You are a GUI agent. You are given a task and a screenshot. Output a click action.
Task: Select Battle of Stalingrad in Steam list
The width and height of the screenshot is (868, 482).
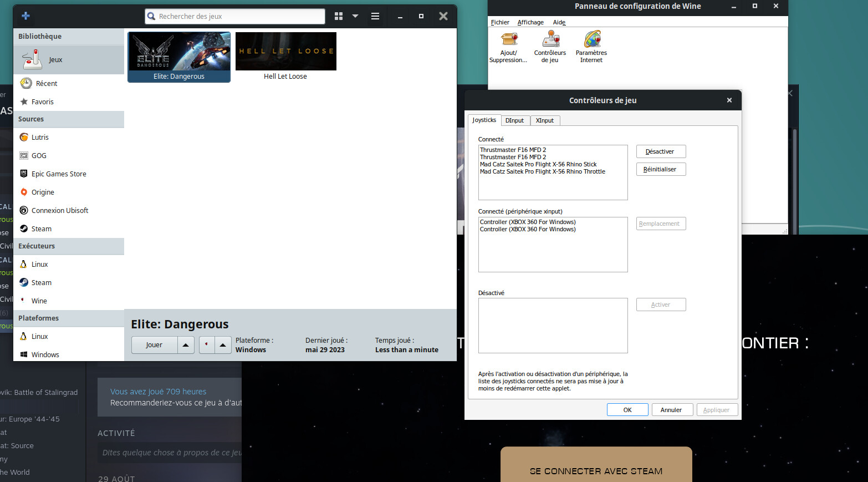pos(39,392)
